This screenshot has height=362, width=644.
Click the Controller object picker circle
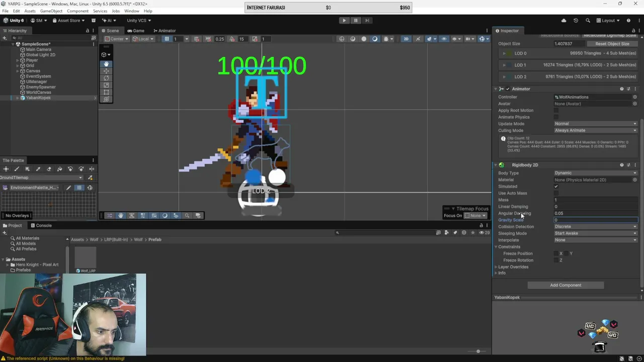click(635, 97)
